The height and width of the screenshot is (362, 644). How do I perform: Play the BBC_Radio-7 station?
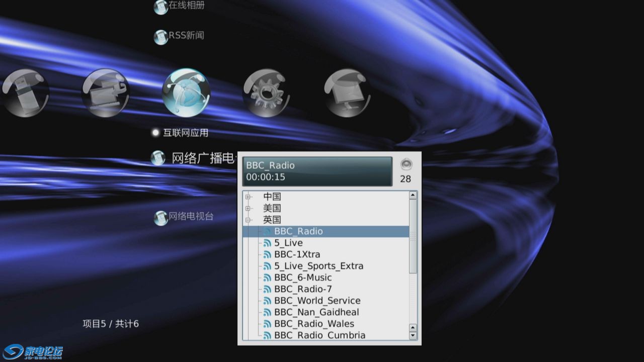303,289
